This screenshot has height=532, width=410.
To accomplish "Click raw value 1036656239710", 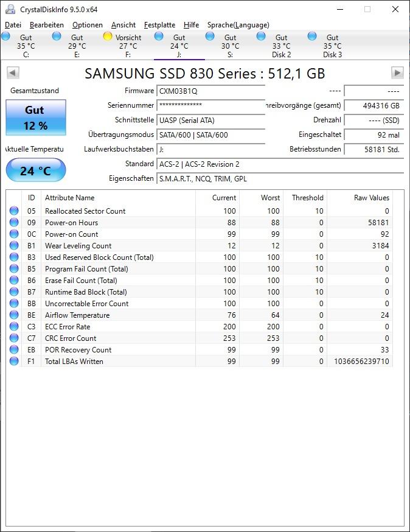I will point(361,362).
